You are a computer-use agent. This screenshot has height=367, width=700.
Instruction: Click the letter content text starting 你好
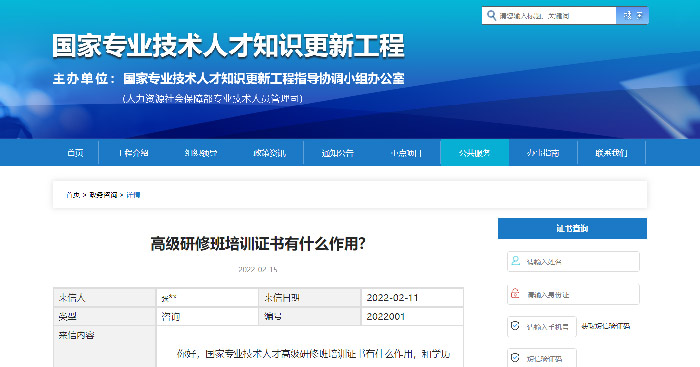pyautogui.click(x=313, y=354)
